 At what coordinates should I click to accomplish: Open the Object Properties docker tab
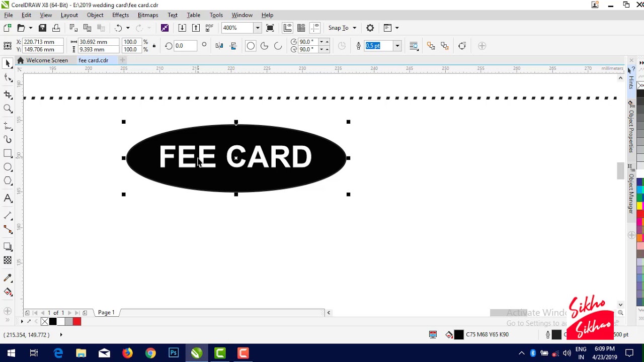[x=631, y=127]
